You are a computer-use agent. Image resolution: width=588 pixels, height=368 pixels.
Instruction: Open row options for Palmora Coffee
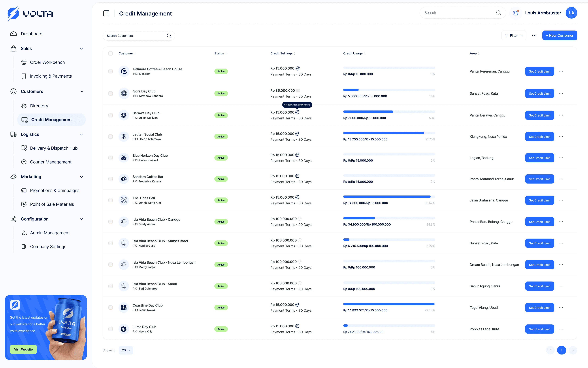click(x=561, y=71)
